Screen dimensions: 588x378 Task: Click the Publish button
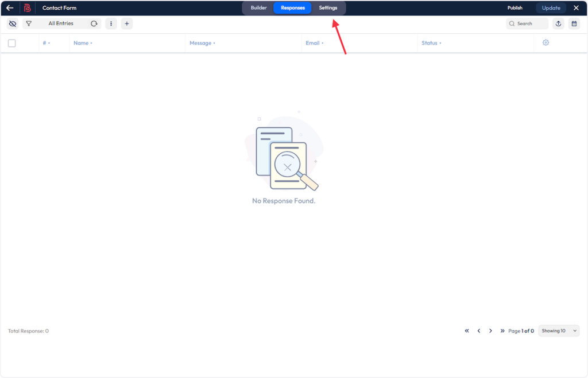pyautogui.click(x=514, y=8)
